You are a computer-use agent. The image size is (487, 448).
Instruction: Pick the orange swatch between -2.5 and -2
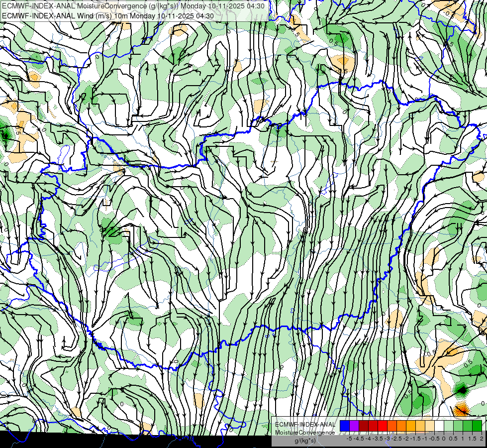[x=401, y=426]
